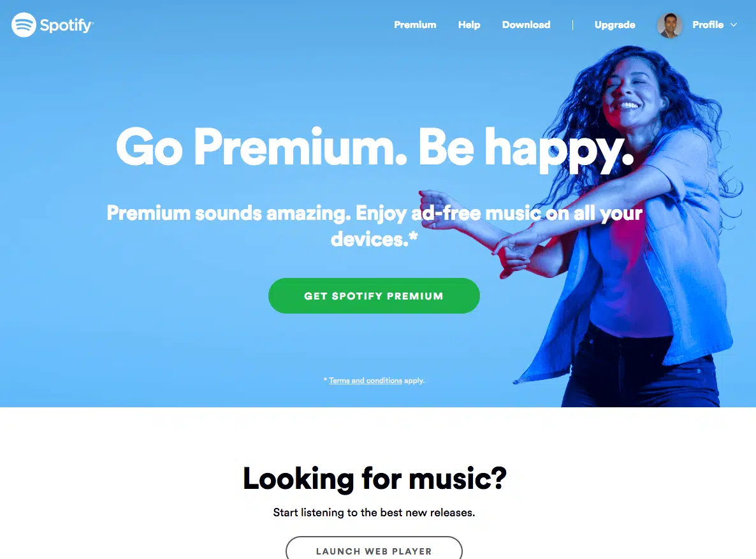
Task: Click the Spotify circular logo icon
Action: point(24,25)
